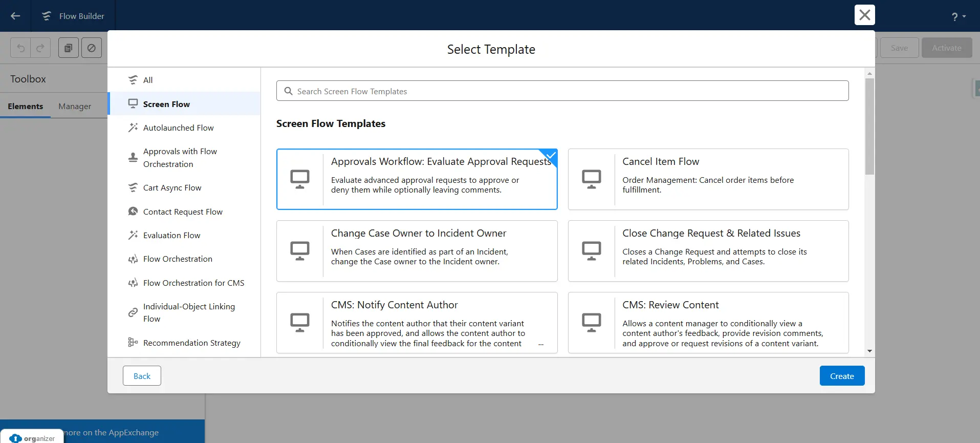Click the Flow Builder logo icon
The image size is (980, 443).
[47, 16]
